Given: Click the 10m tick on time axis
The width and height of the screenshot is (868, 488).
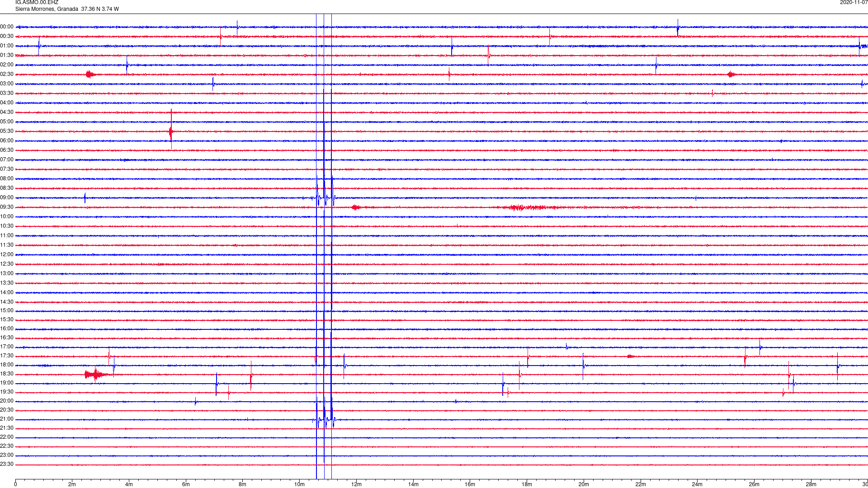Looking at the screenshot, I should 299,485.
